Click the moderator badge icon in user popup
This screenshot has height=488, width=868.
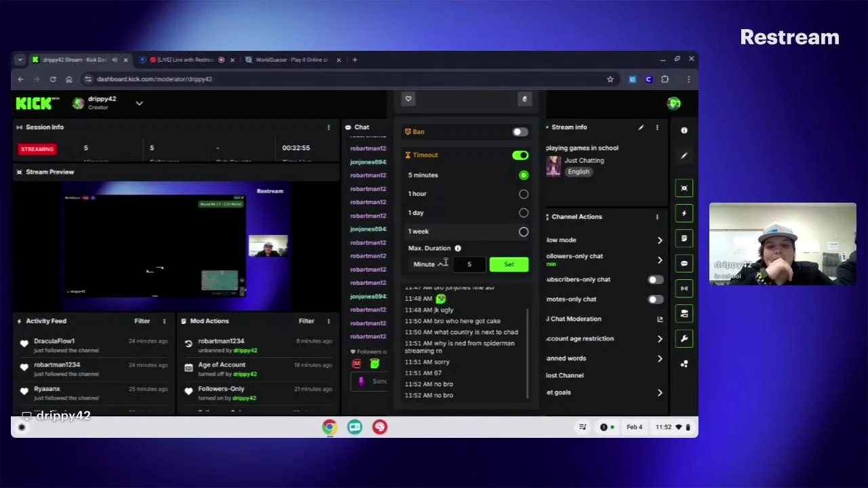pos(524,99)
